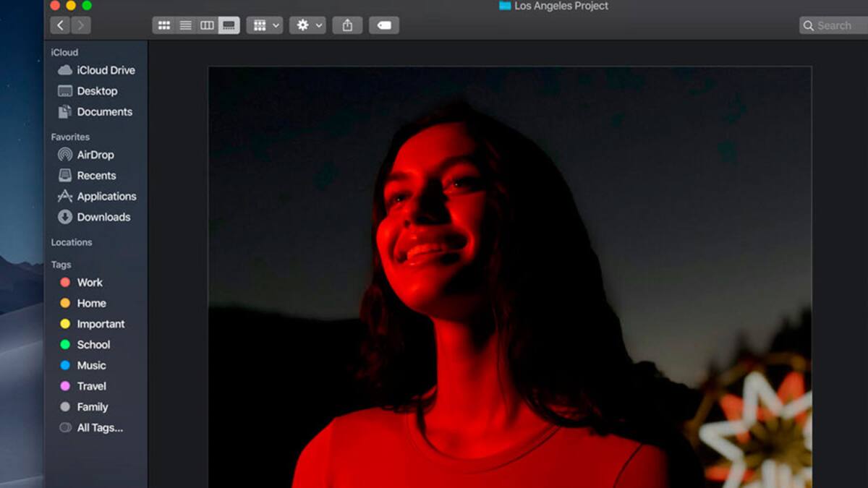The image size is (868, 488).
Task: Open the Downloads folder in sidebar
Action: [x=103, y=217]
